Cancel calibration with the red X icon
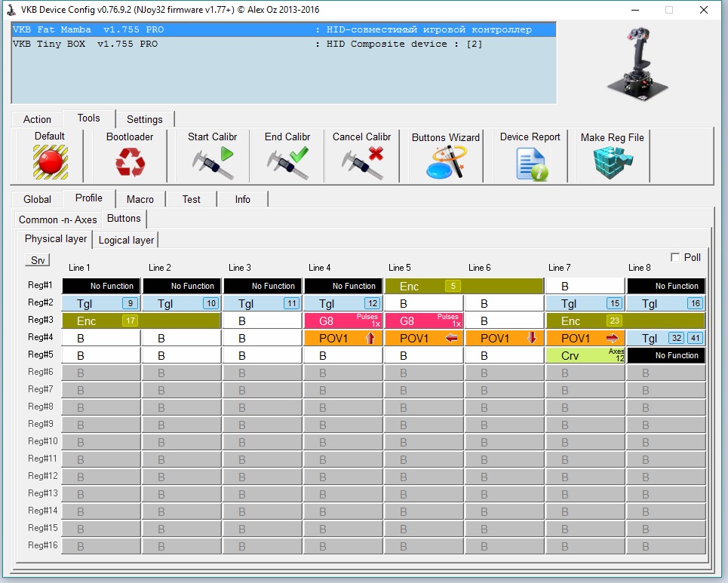Image resolution: width=728 pixels, height=583 pixels. click(x=361, y=161)
